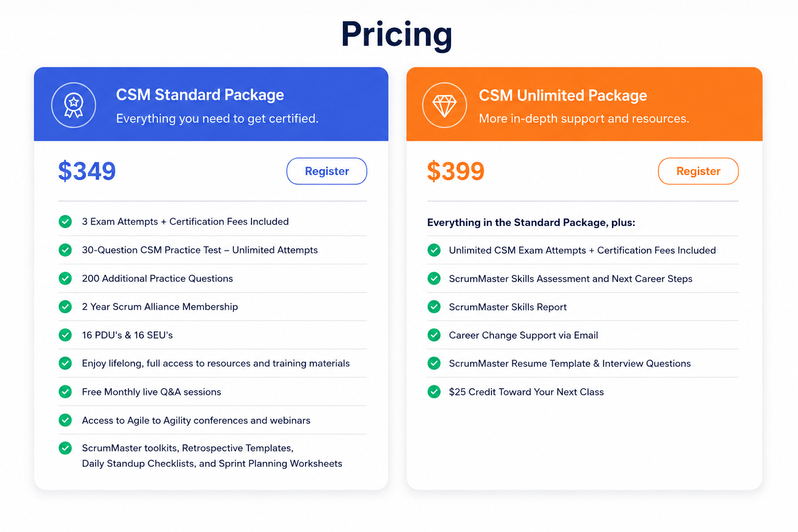Click check icon beside Free Monthly live Q&A sessions
The height and width of the screenshot is (532, 798).
pyautogui.click(x=65, y=392)
